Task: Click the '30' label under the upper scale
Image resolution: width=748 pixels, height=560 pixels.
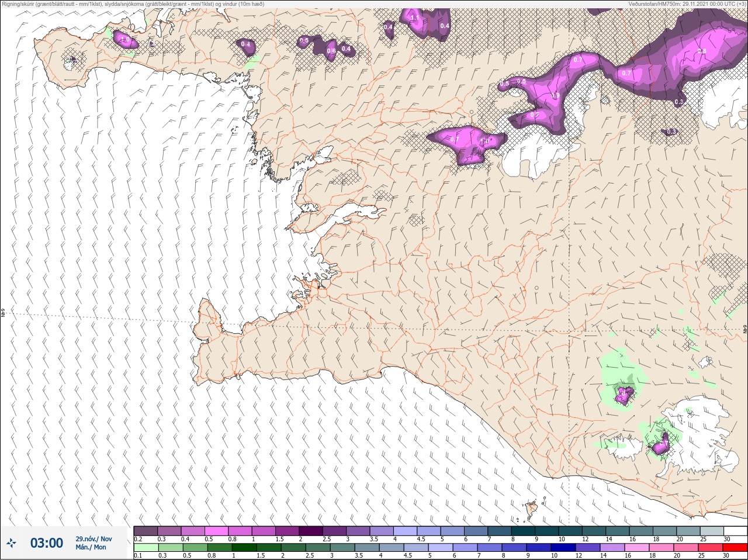Action: pyautogui.click(x=726, y=539)
